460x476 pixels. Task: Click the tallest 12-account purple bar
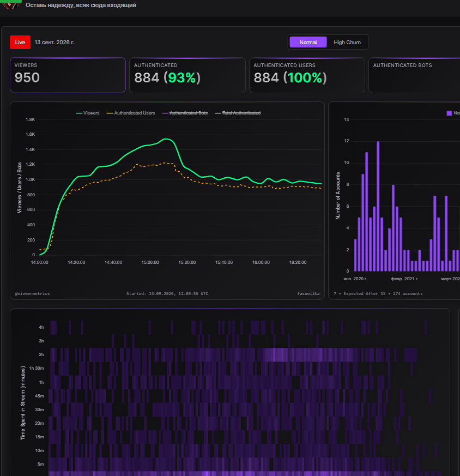coord(378,206)
